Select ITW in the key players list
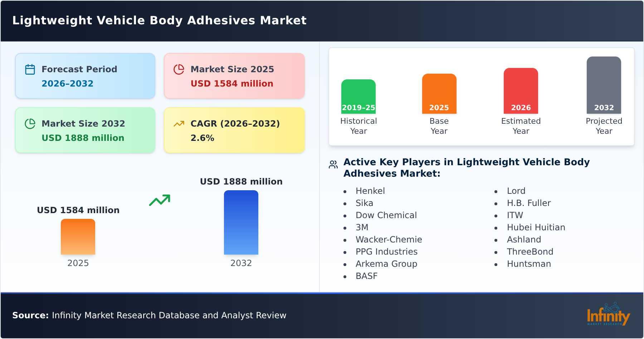The image size is (644, 339). pos(515,215)
